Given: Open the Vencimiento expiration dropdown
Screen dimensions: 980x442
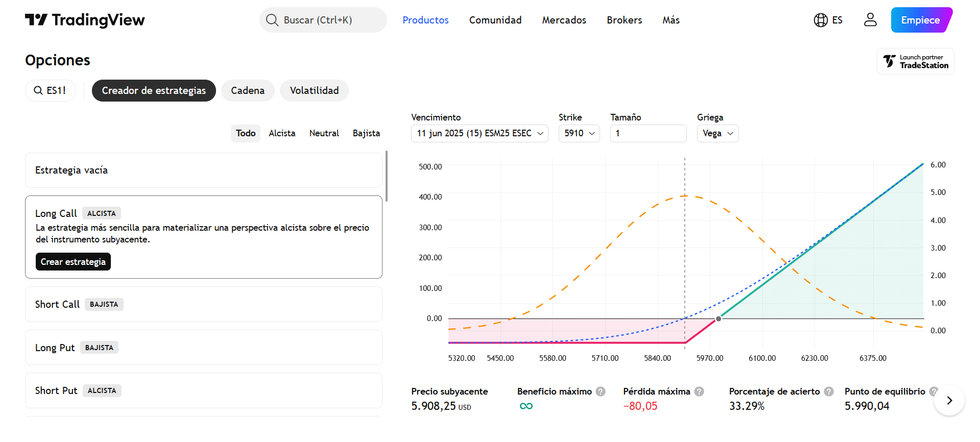Looking at the screenshot, I should [480, 133].
